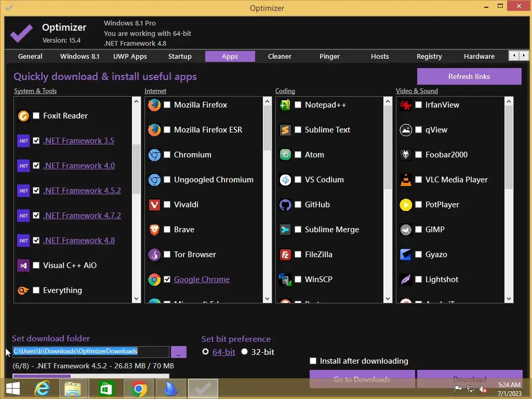Click the Mozilla Firefox icon
The width and height of the screenshot is (532, 399).
click(154, 105)
